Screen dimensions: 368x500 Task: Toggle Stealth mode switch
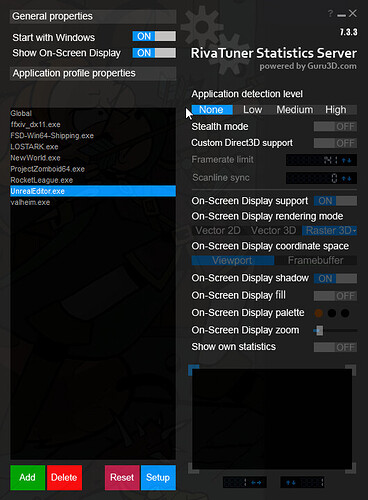(x=335, y=127)
